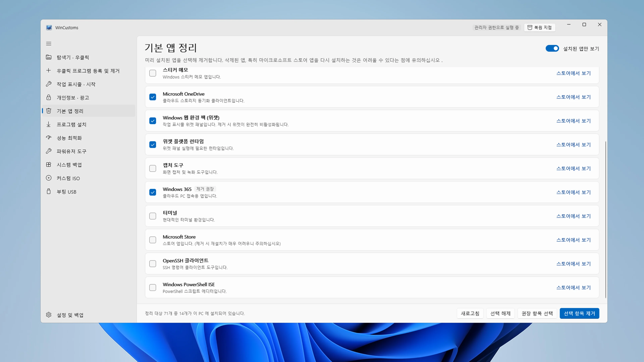Viewport: 644px width, 362px height.
Task: Uncheck Windows 웹 환경 팩 (위젯) checkbox
Action: coord(152,121)
